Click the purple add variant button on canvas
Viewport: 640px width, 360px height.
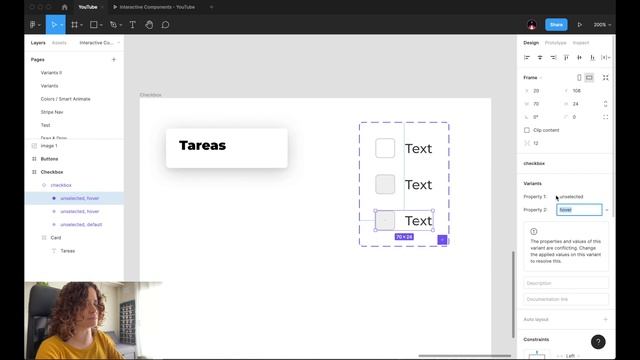(x=442, y=240)
